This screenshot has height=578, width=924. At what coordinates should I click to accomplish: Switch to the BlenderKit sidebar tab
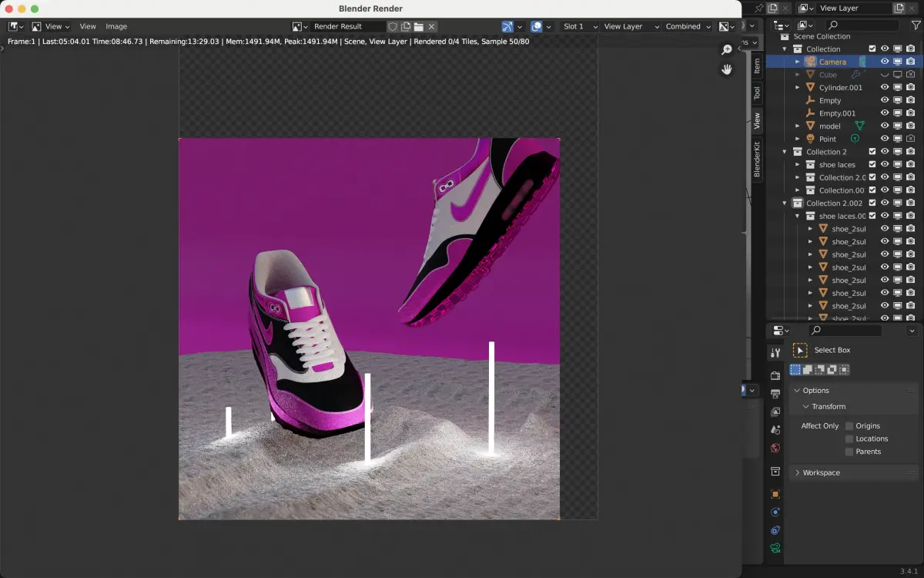(757, 158)
